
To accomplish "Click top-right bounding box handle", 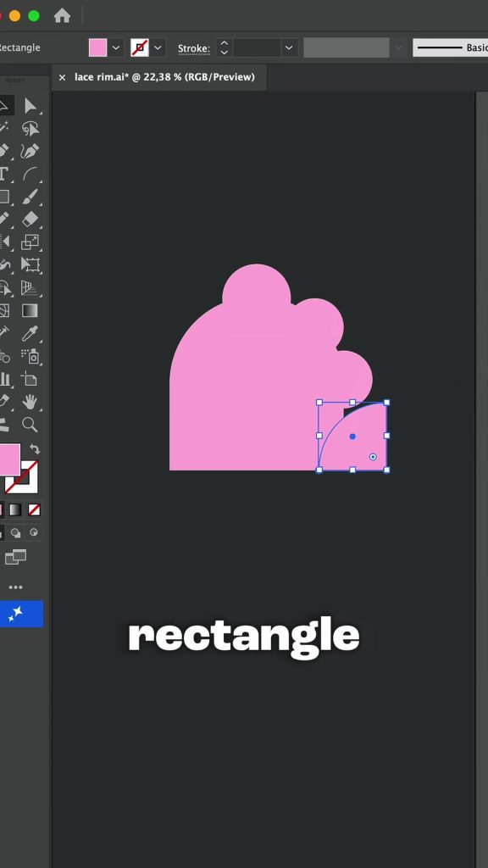I will click(x=386, y=403).
